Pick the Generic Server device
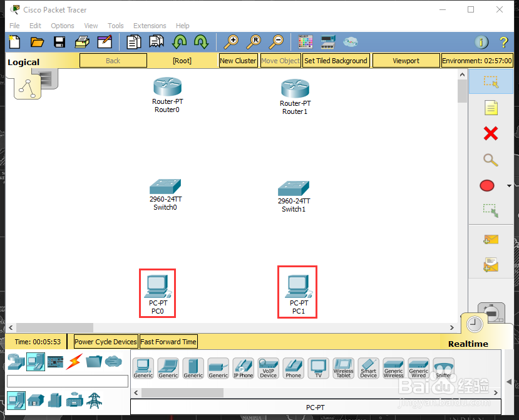Viewport: 519px width, 420px height. pyautogui.click(x=193, y=368)
